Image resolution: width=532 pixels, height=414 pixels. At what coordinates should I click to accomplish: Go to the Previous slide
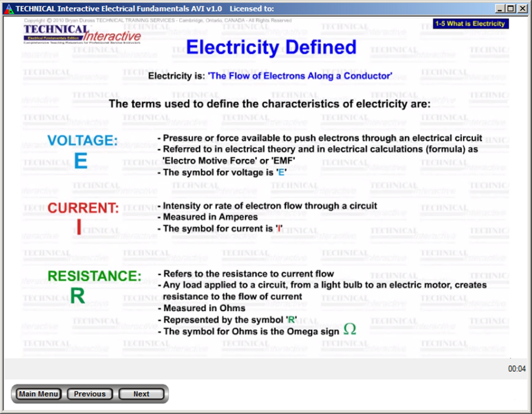(90, 394)
